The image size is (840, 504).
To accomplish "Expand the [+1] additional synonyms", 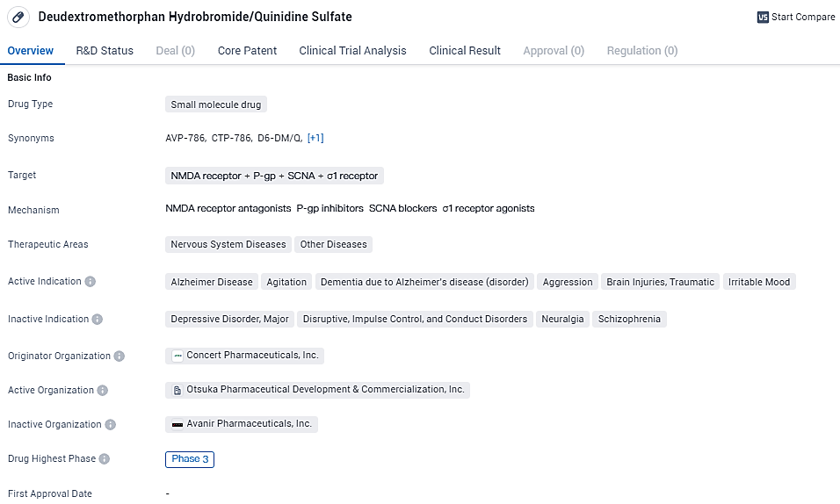I will pos(315,138).
